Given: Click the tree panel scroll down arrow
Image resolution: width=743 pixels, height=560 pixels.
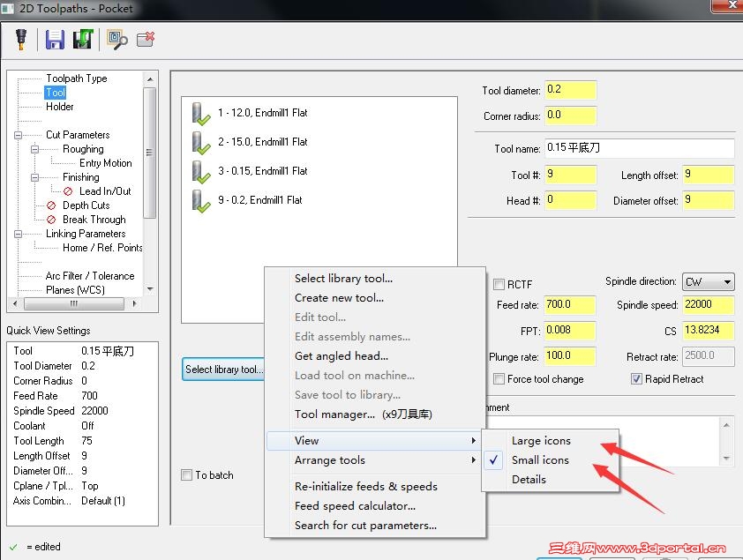Looking at the screenshot, I should pyautogui.click(x=150, y=288).
